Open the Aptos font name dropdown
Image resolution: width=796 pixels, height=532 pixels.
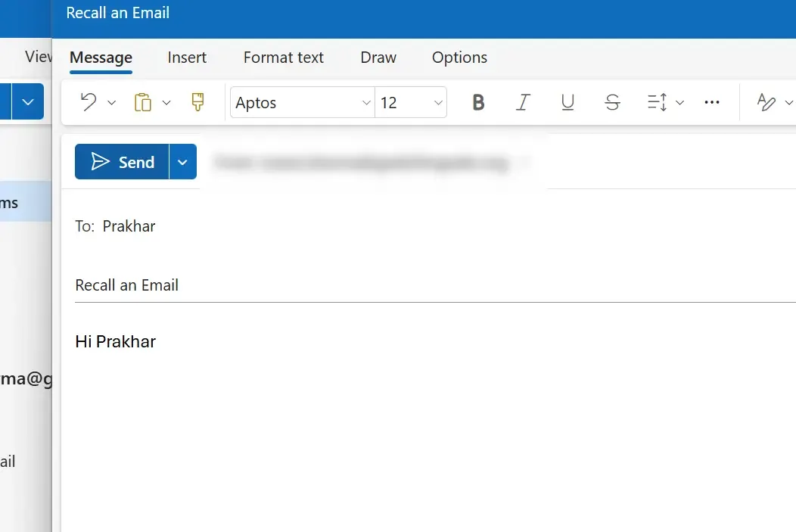[x=303, y=102]
